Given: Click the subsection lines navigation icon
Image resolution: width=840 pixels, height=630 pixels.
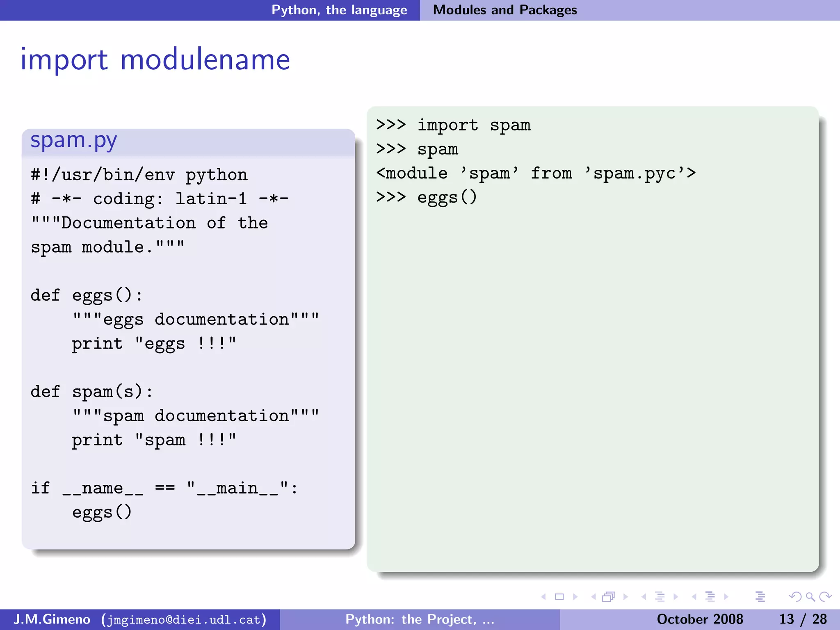Looking at the screenshot, I should 660,597.
